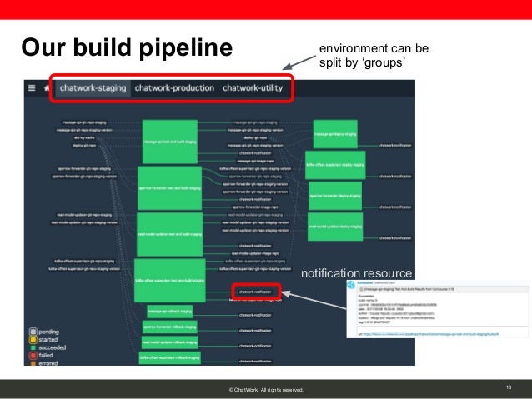Click the Concourse avatar in notification popup
Viewport: 532px width, 399px height.
[x=351, y=285]
